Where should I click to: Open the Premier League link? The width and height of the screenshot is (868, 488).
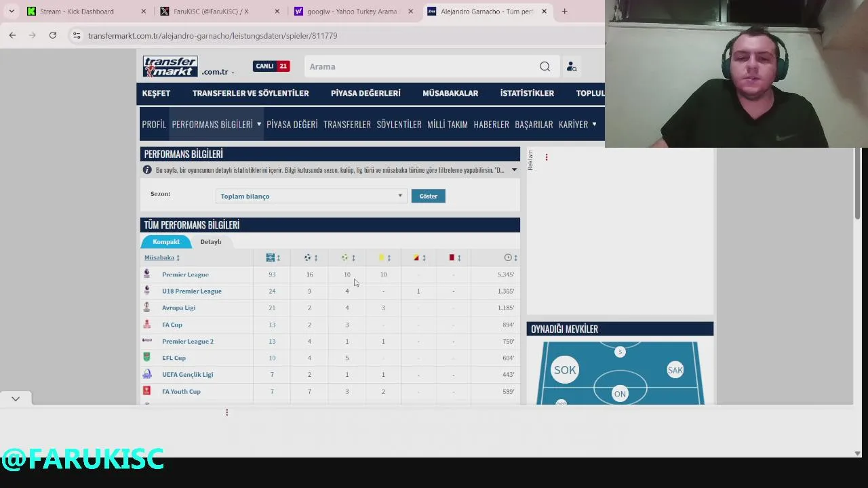[185, 274]
